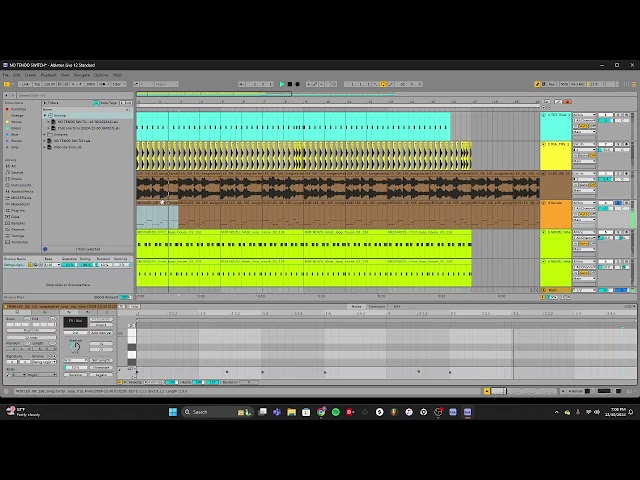
Task: Open the 1 Bar quantization dropdown
Action: pos(118,84)
